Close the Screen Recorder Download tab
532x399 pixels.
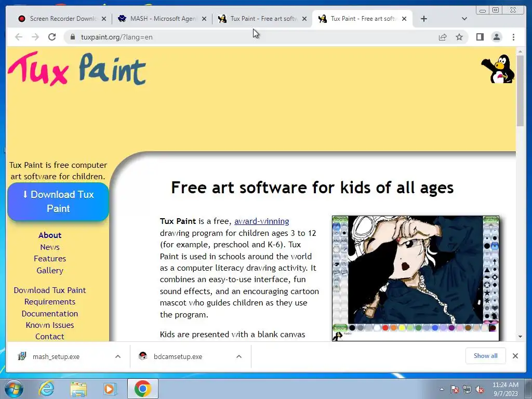pyautogui.click(x=104, y=19)
